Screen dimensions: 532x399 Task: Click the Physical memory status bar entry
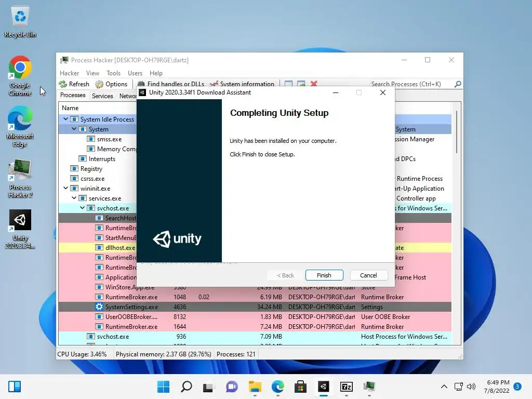pyautogui.click(x=163, y=354)
